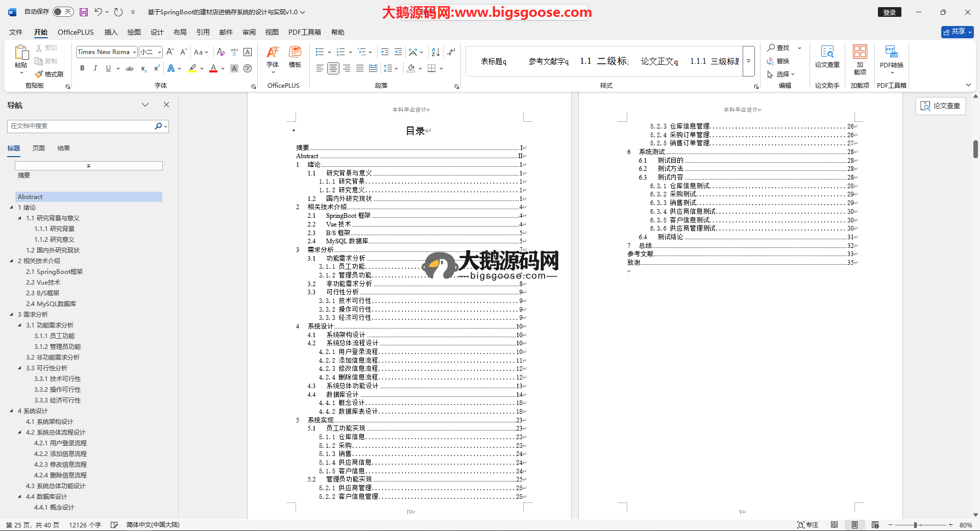Click the Clear Formatting icon
The height and width of the screenshot is (531, 980).
point(220,52)
